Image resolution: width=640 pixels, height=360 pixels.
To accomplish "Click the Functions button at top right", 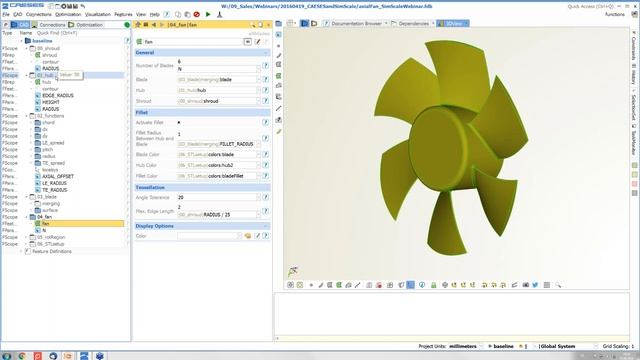I will click(615, 14).
